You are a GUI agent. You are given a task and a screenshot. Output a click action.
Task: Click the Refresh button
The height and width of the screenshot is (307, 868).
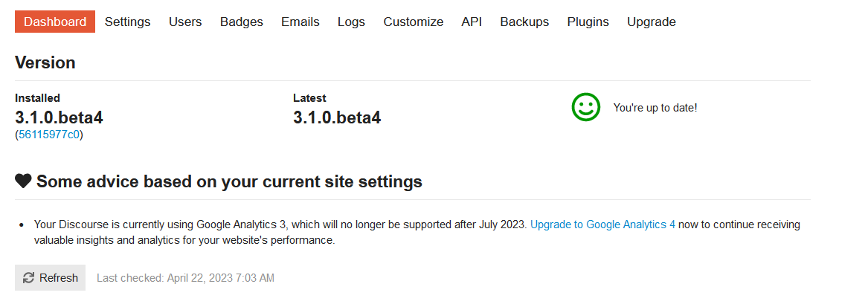click(x=51, y=278)
